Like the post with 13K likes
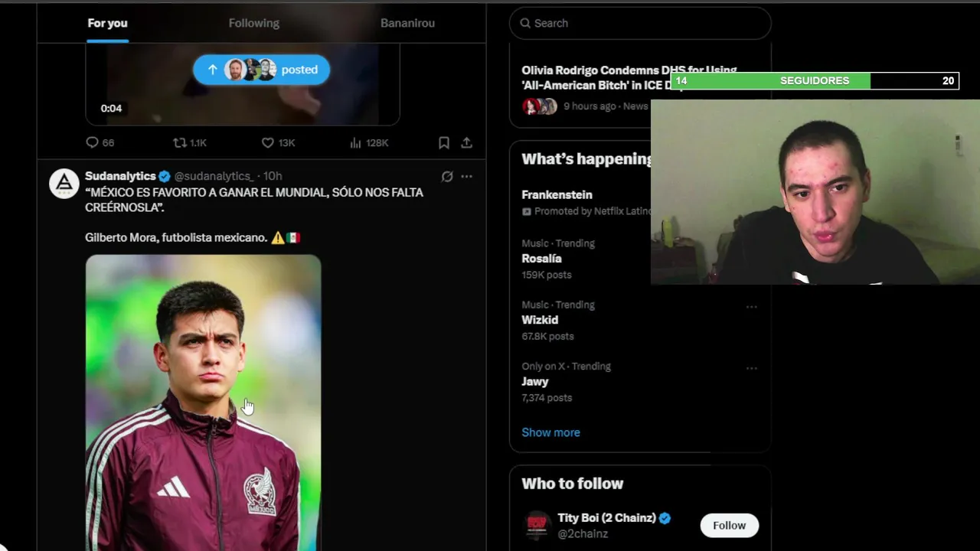 [x=279, y=142]
